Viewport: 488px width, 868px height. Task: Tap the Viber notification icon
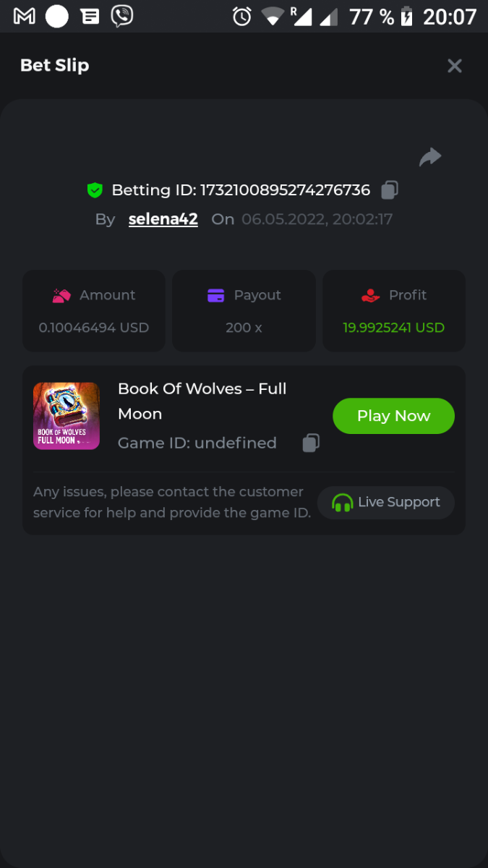pos(122,16)
